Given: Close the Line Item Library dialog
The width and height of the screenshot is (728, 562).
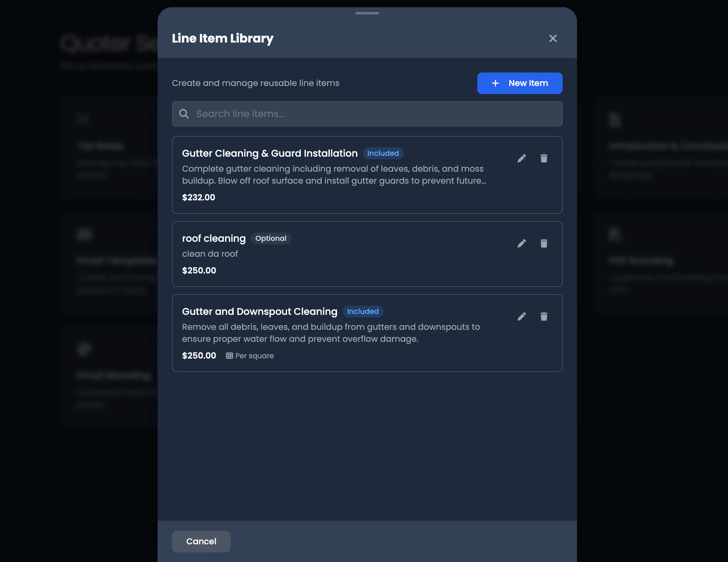Looking at the screenshot, I should click(x=553, y=38).
